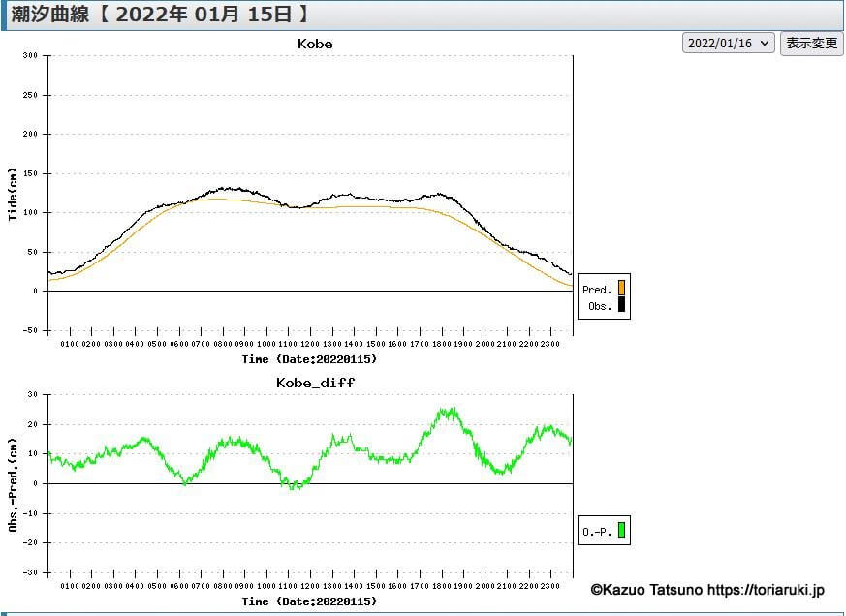
Task: Click the "Pred." legend text
Action: pos(597,289)
